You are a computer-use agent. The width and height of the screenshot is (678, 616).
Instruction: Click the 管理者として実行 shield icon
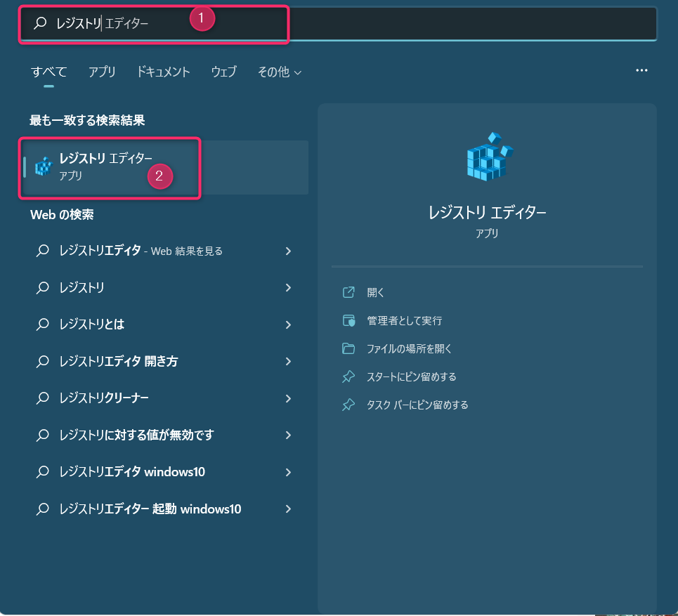click(x=348, y=320)
